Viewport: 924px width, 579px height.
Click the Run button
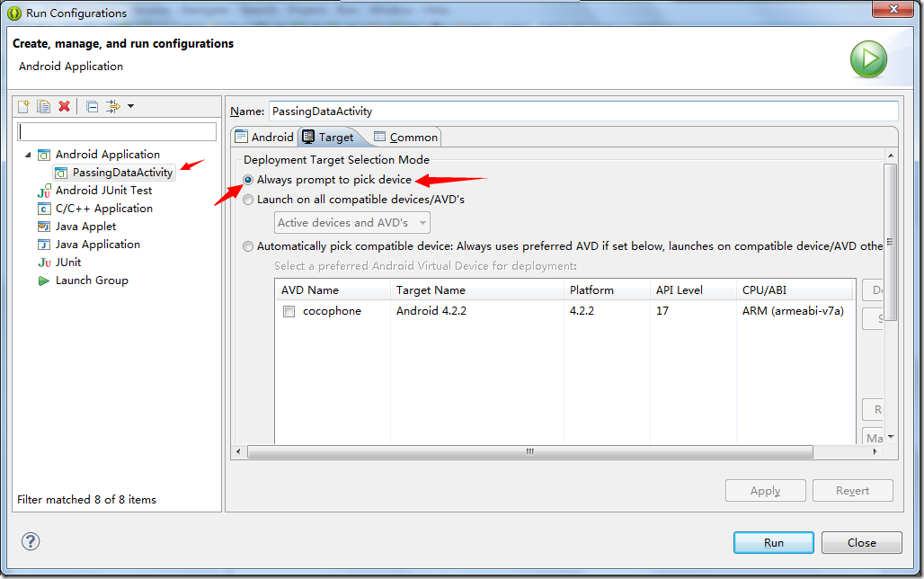tap(773, 542)
